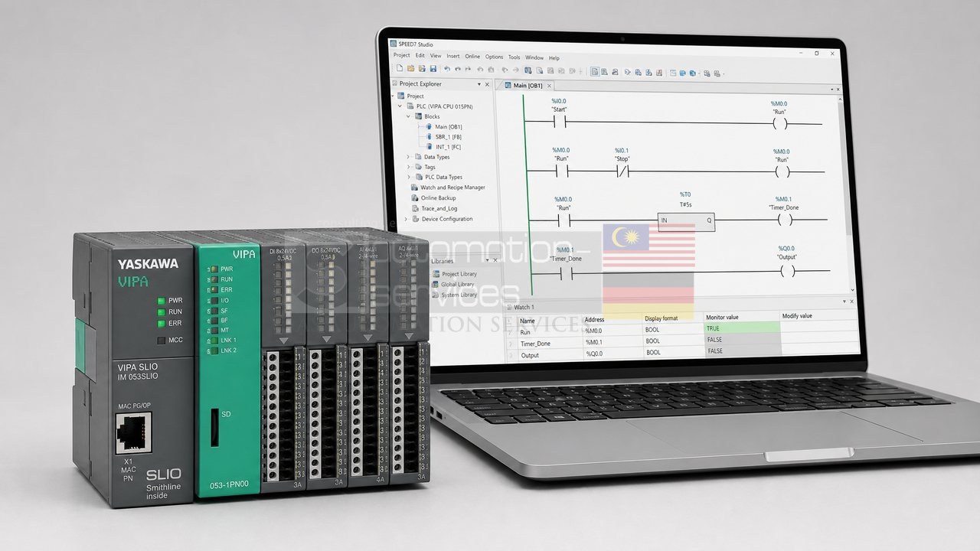Viewport: 980px width, 551px height.
Task: Open the Insert menu
Action: (453, 57)
